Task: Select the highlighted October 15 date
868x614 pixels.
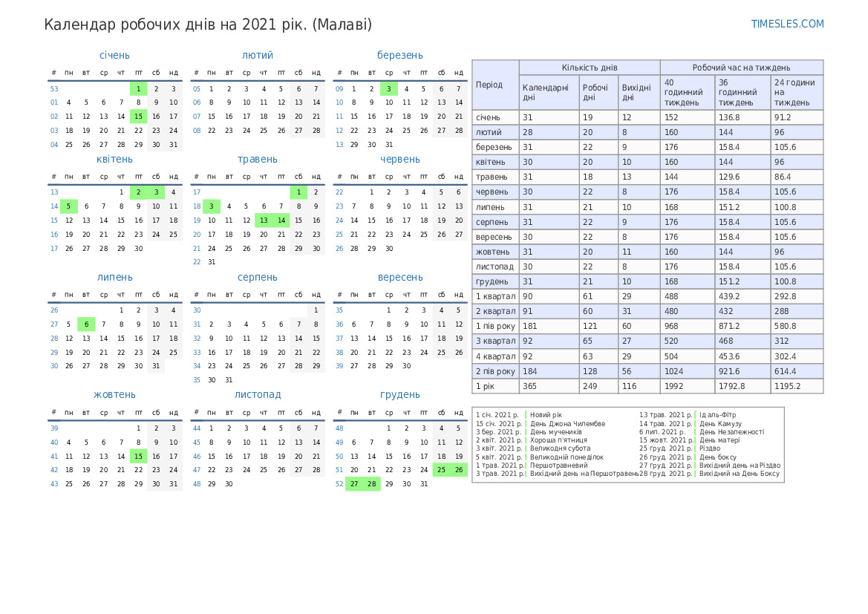Action: click(x=138, y=456)
